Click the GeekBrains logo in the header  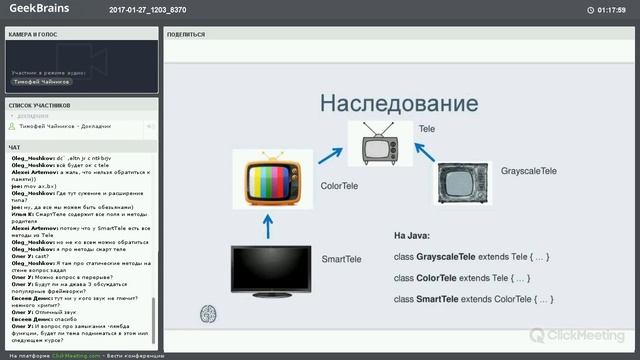pyautogui.click(x=39, y=8)
